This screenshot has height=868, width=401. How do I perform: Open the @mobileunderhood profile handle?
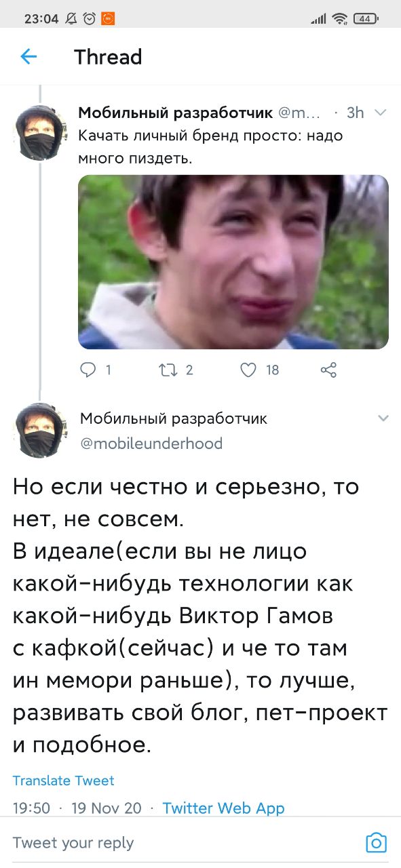[x=151, y=443]
